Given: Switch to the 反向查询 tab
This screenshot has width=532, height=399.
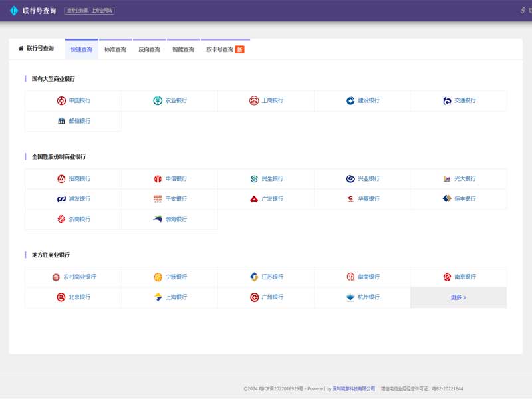Looking at the screenshot, I should point(149,49).
